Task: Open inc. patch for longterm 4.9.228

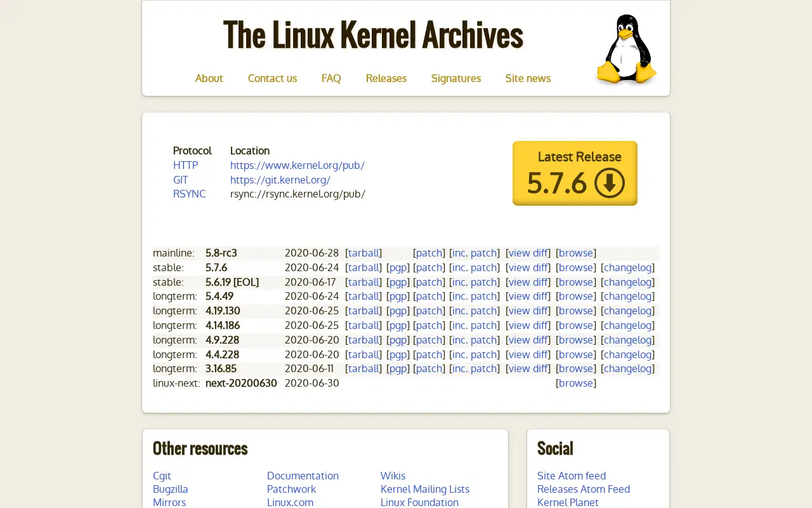Action: coord(475,340)
